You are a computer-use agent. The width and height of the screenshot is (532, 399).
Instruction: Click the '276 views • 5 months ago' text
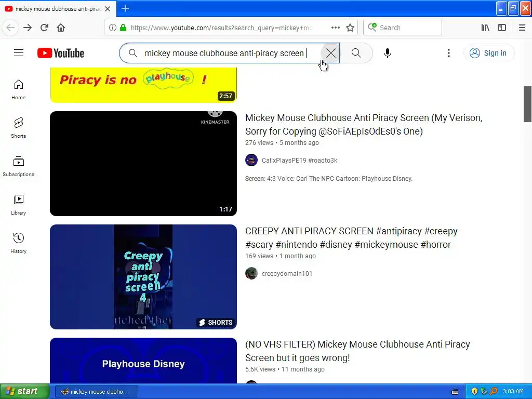point(282,142)
